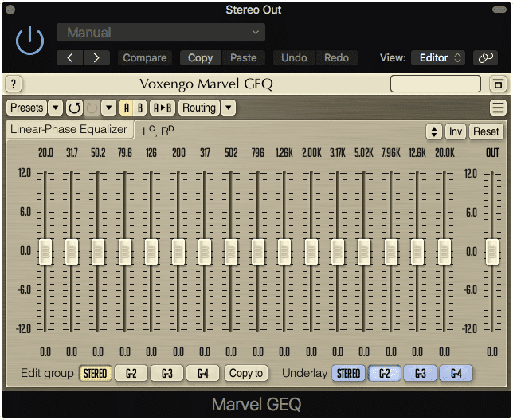Image resolution: width=513 pixels, height=420 pixels.
Task: Open the Presets button
Action: 27,108
